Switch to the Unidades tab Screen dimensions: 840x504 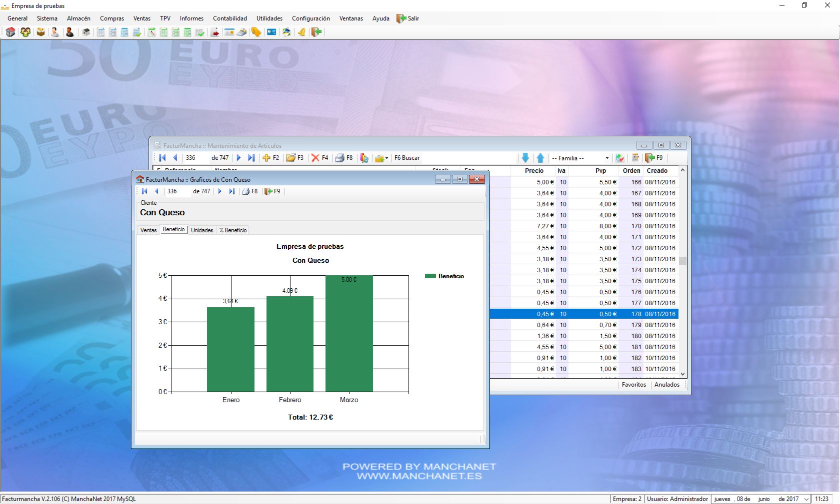click(202, 230)
